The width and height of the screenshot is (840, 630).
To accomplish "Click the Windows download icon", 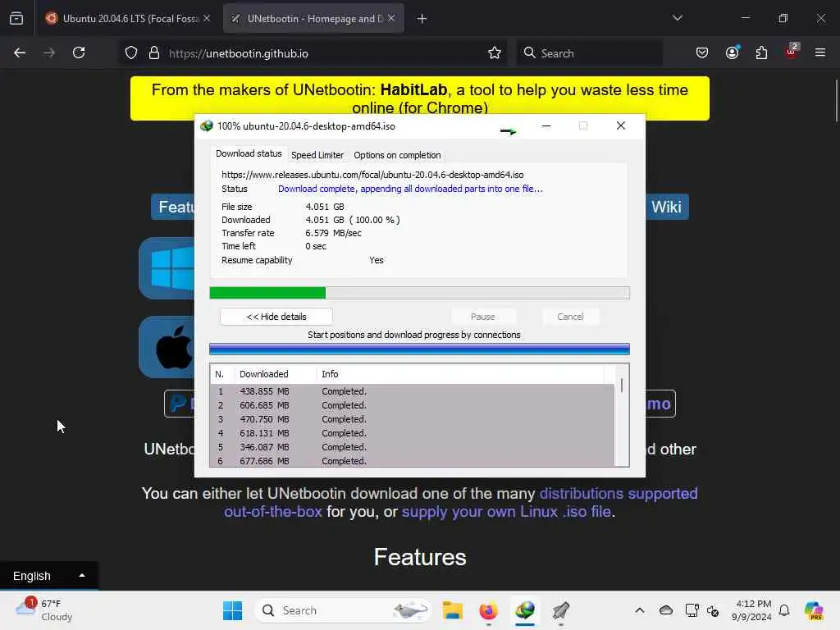I will click(167, 268).
